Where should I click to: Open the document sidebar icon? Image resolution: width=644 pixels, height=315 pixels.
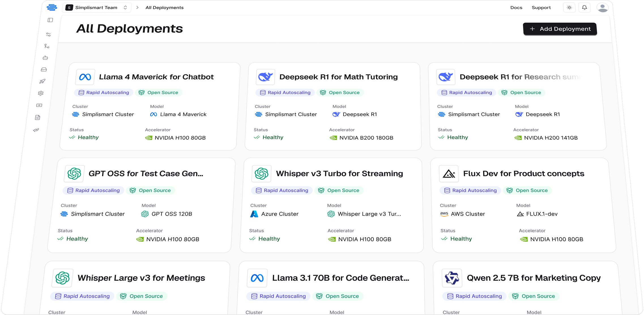[x=37, y=117]
